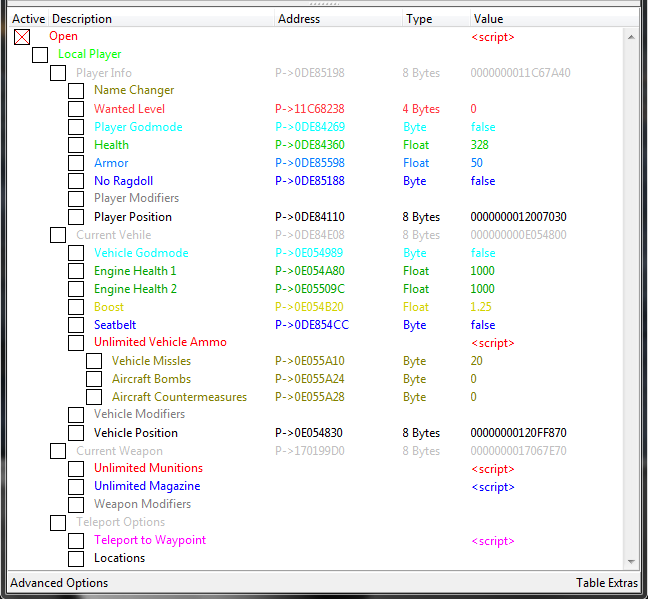Click the Address column header

(x=299, y=19)
